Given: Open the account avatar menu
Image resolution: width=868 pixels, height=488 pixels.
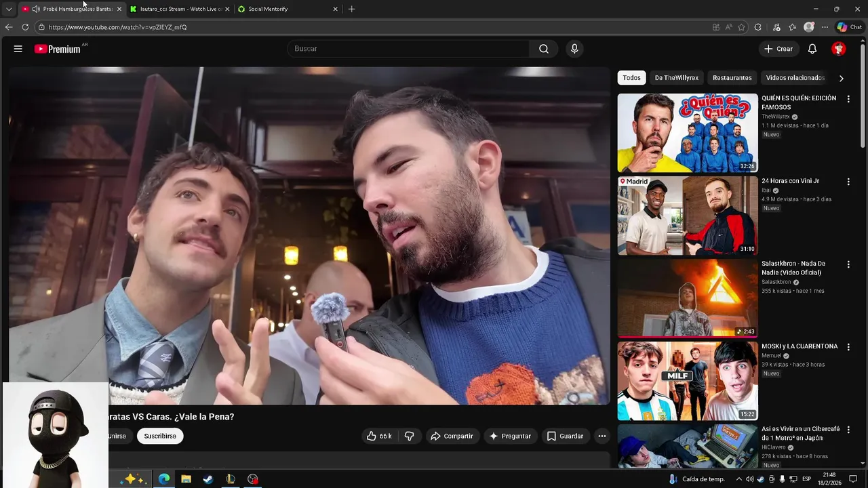Looking at the screenshot, I should [x=839, y=49].
